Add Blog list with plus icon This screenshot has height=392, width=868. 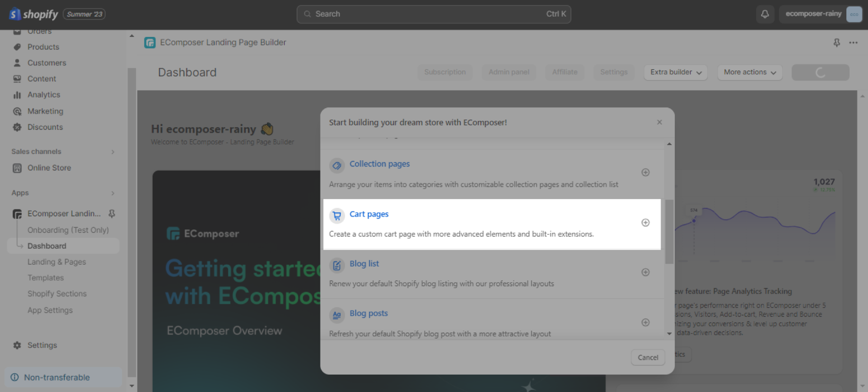click(646, 272)
